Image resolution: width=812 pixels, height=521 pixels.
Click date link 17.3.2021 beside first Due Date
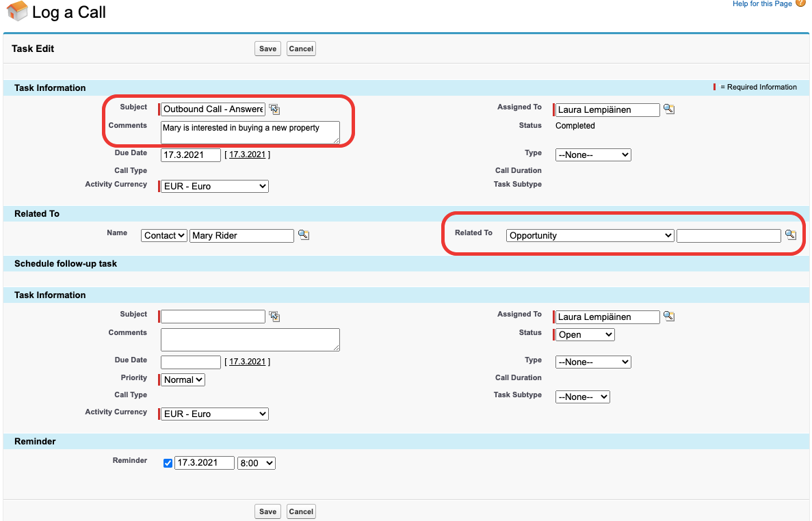click(x=247, y=155)
